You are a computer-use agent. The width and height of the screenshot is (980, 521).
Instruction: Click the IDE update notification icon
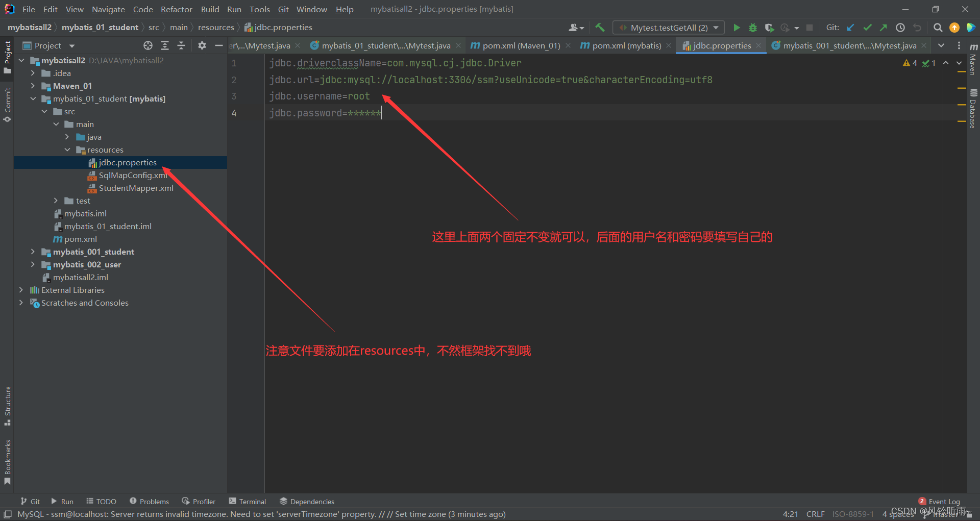[x=954, y=28]
